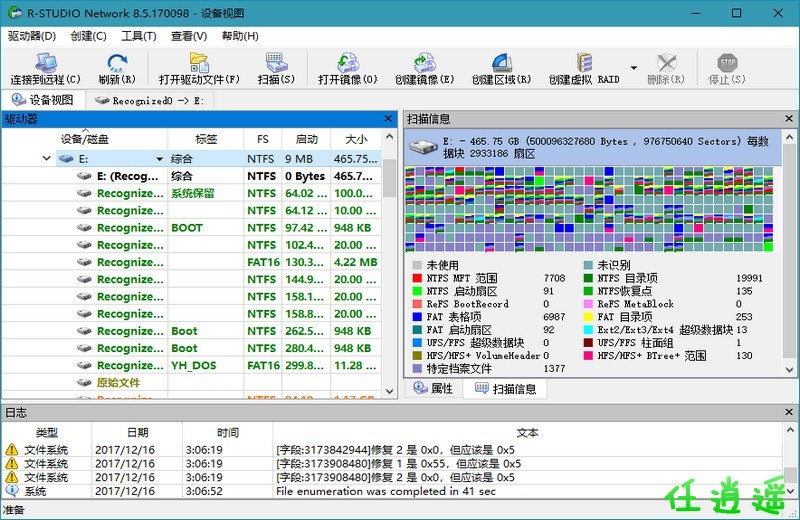Click scan info scrollbar down arrow
The height and width of the screenshot is (520, 800).
[789, 369]
